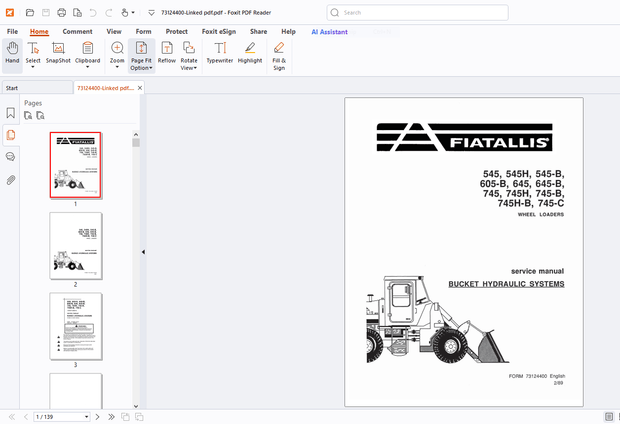
Task: Open the Bookmarks panel
Action: coord(11,113)
